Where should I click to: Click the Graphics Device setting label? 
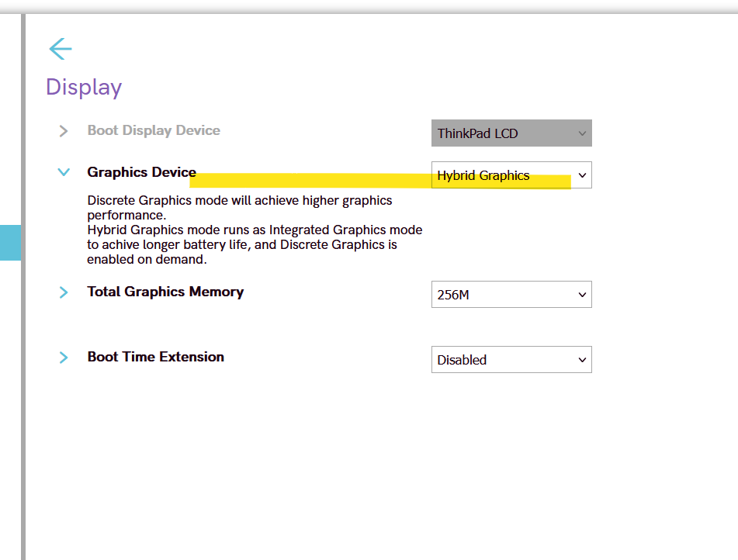(141, 172)
